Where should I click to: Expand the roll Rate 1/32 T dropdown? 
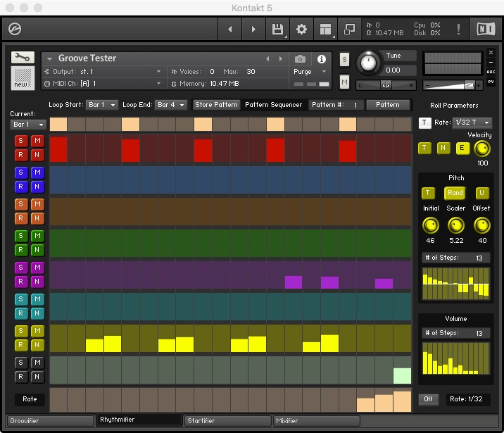tap(472, 123)
